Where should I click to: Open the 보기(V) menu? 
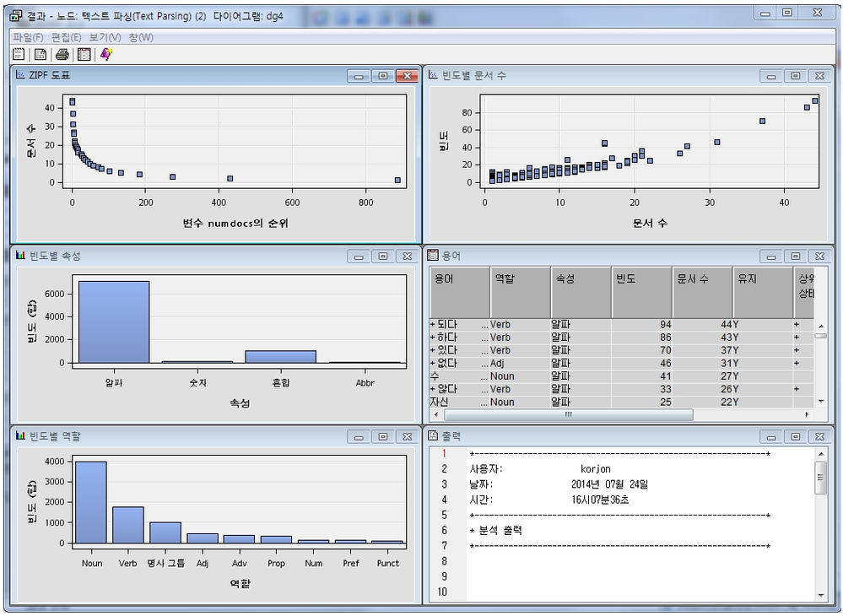[105, 38]
